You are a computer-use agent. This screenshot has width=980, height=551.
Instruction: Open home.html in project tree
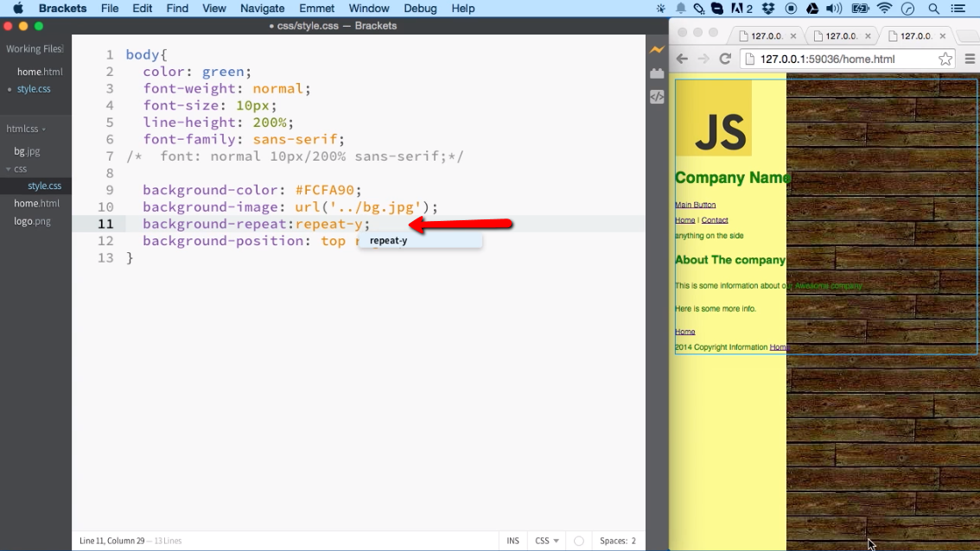click(x=36, y=203)
